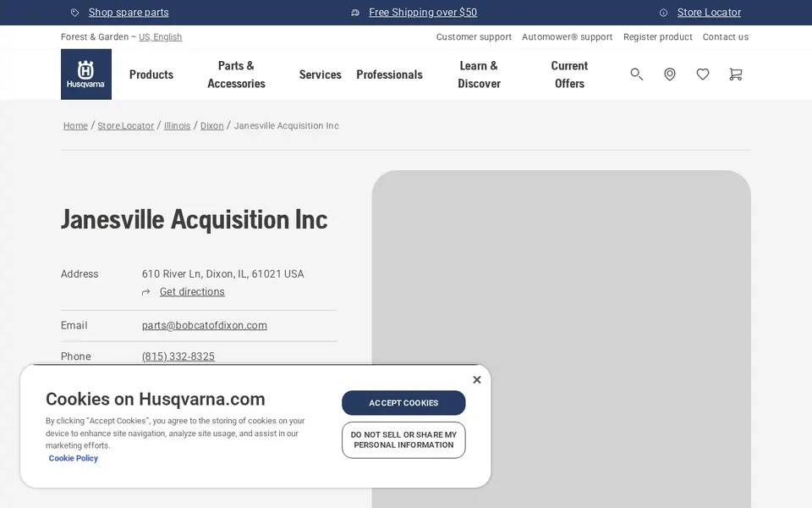This screenshot has height=508, width=812.
Task: Open the search magnifier icon
Action: [636, 75]
